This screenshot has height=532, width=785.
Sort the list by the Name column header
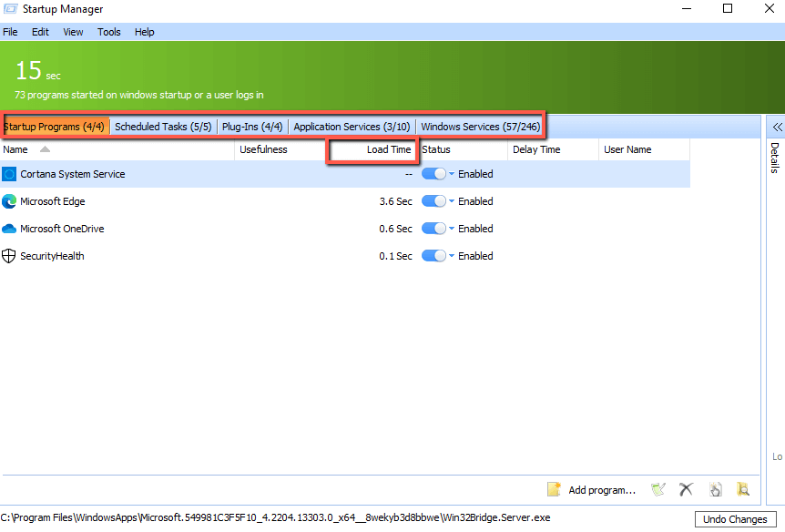click(x=117, y=149)
